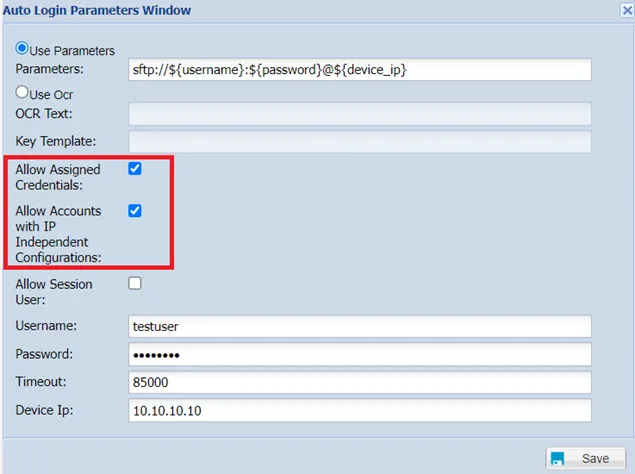Click the Device Ip: label

click(45, 410)
